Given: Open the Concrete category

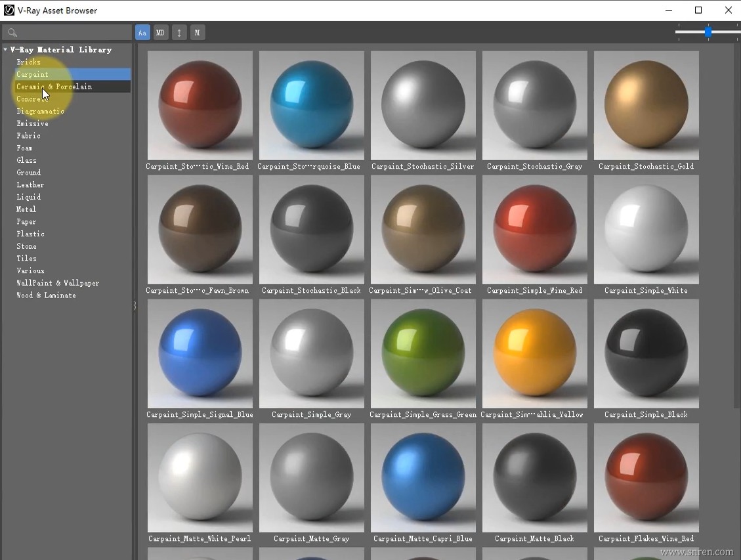Looking at the screenshot, I should click(x=32, y=98).
